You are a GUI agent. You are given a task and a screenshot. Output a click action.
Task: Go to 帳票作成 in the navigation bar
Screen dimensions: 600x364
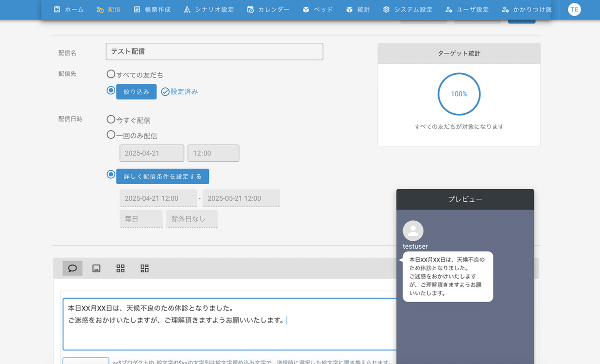click(x=152, y=9)
